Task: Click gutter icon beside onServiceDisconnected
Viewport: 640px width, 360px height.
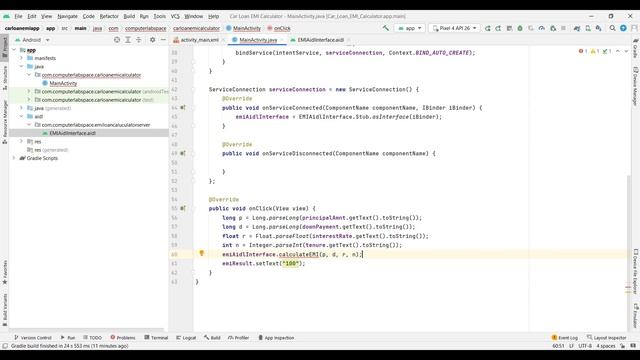Action: pyautogui.click(x=183, y=153)
